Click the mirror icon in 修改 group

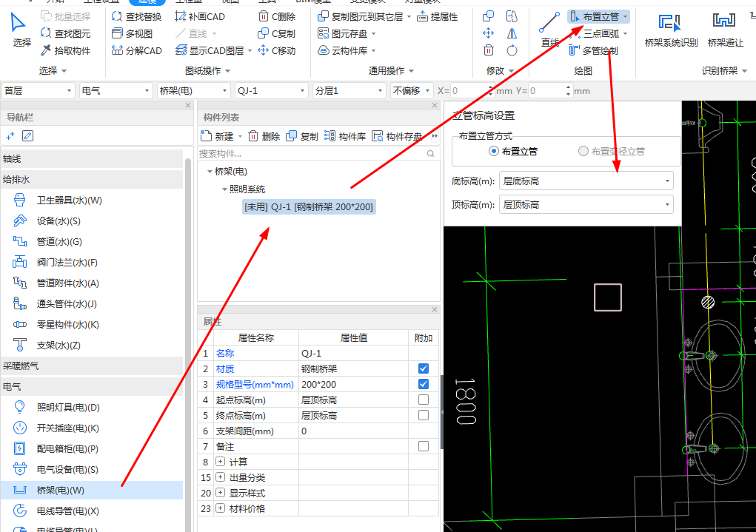(x=512, y=33)
